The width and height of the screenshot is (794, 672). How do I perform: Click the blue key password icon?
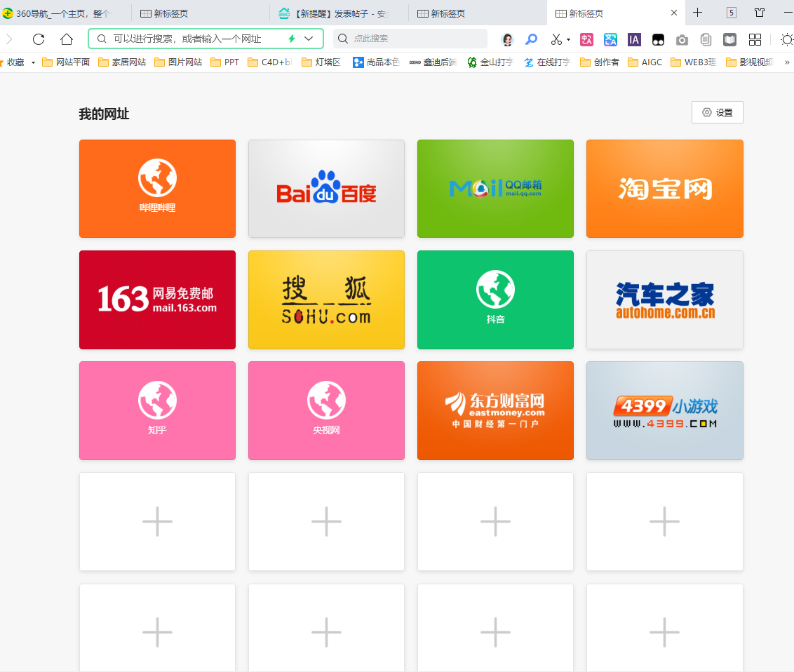pyautogui.click(x=531, y=39)
